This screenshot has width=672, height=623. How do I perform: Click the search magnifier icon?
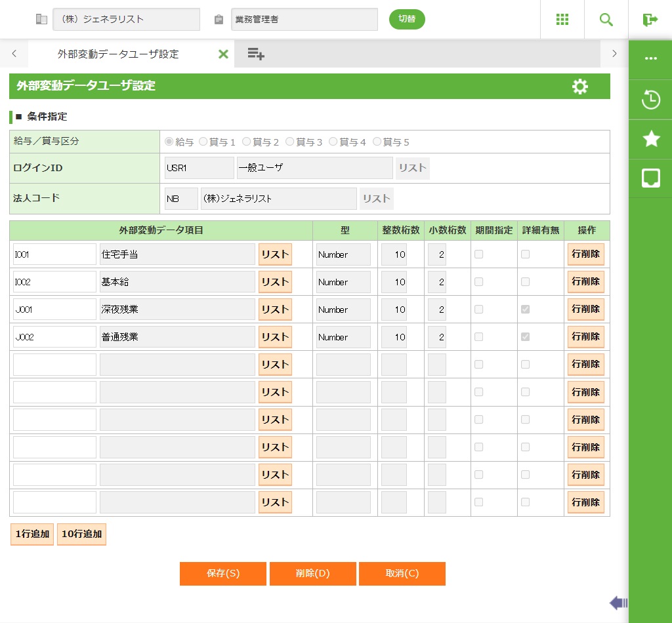(x=606, y=20)
